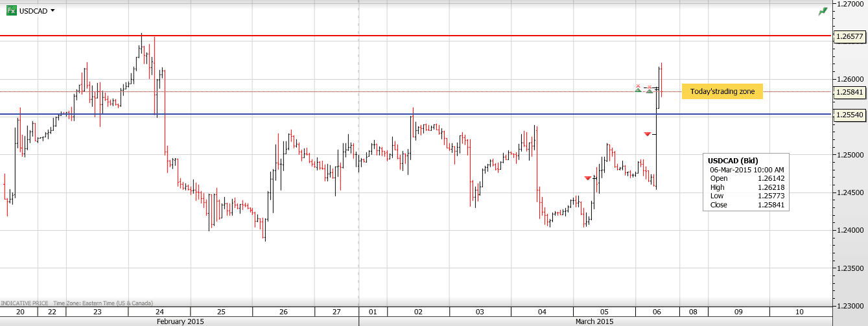Click the green Fx instrument icon
The width and height of the screenshot is (868, 326).
tap(12, 10)
